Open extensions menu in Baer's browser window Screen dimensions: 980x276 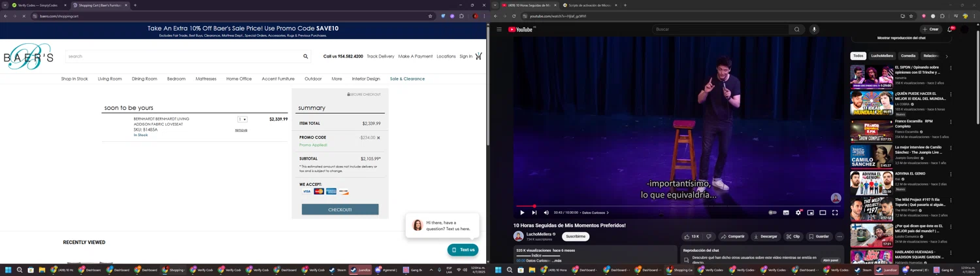tap(461, 16)
